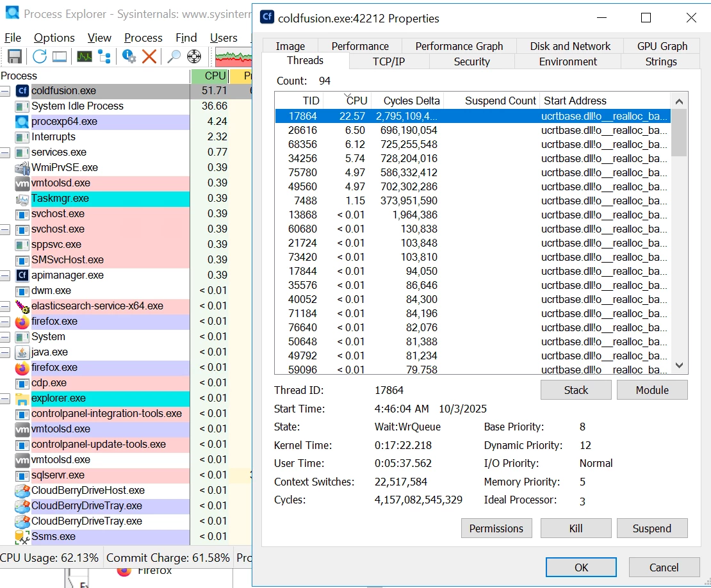Screen dimensions: 711x588
Task: Click the Kill thread button
Action: click(x=576, y=528)
